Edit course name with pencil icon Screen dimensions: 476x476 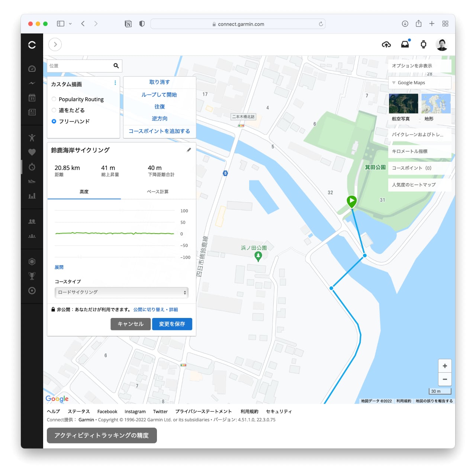coord(189,150)
